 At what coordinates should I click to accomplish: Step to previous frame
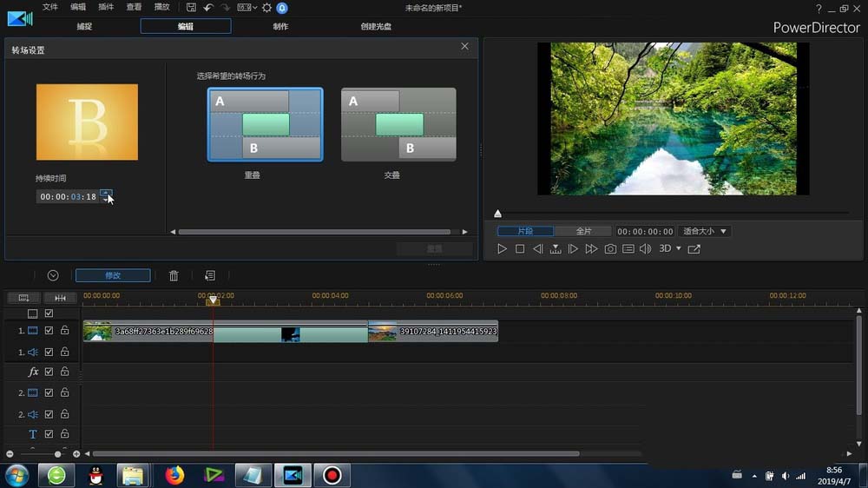[x=537, y=248]
